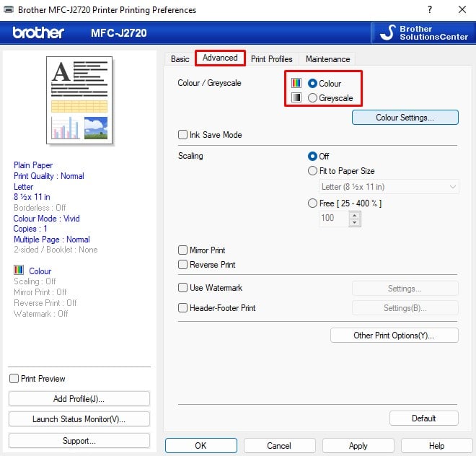Click '8 ½x 11 in' summary text
476x456 pixels.
point(32,197)
